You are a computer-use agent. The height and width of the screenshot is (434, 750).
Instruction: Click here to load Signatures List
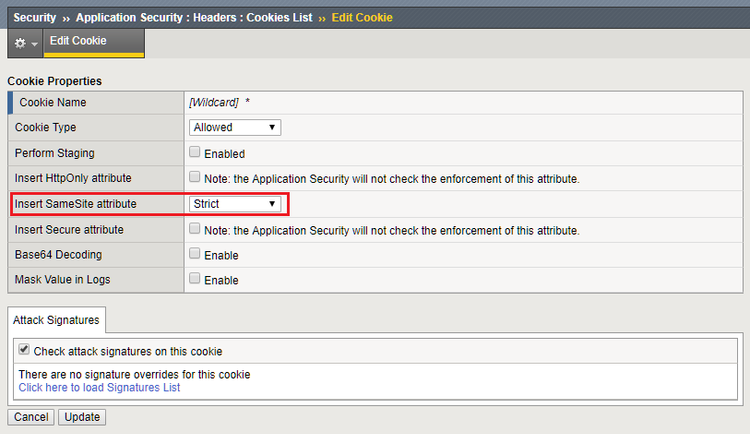[x=99, y=387]
